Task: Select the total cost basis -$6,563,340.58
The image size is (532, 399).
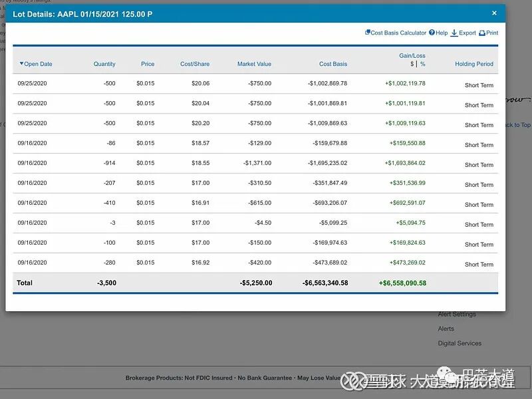Action: 325,283
